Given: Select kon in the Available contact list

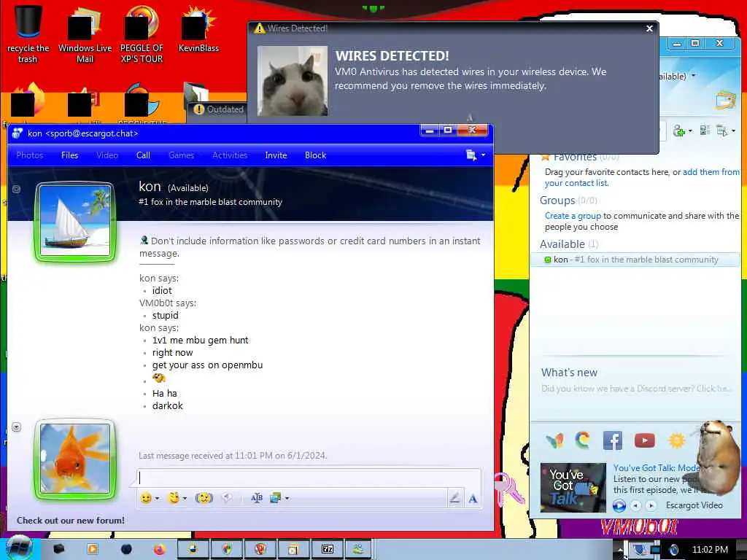Looking at the screenshot, I should click(x=635, y=260).
